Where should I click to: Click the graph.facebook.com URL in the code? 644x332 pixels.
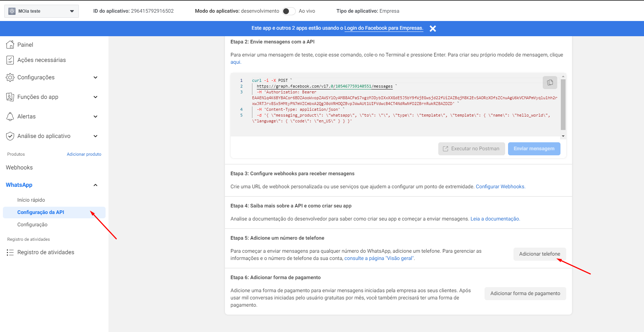pos(324,86)
